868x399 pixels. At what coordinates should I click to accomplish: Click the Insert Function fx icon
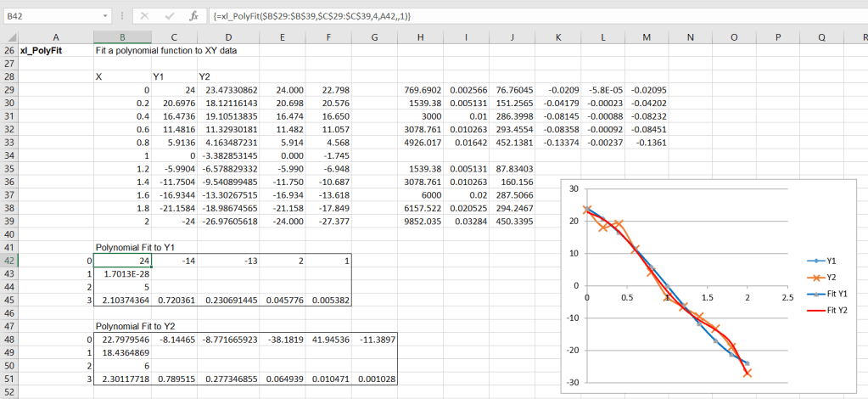pos(193,17)
